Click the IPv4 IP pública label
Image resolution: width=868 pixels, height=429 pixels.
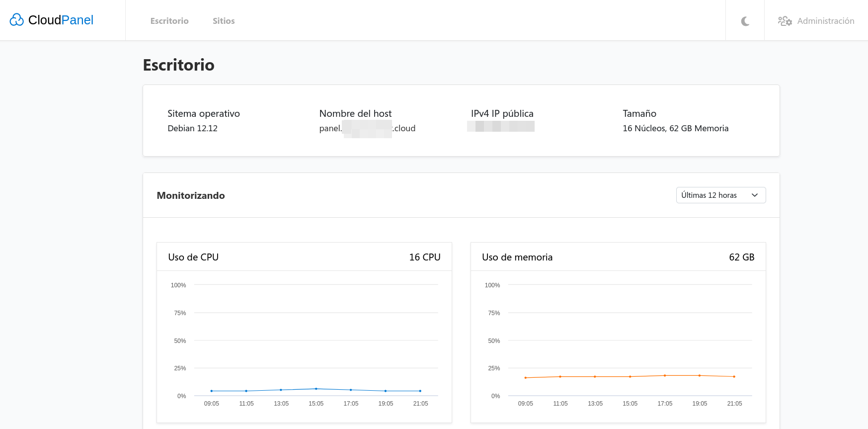(502, 114)
